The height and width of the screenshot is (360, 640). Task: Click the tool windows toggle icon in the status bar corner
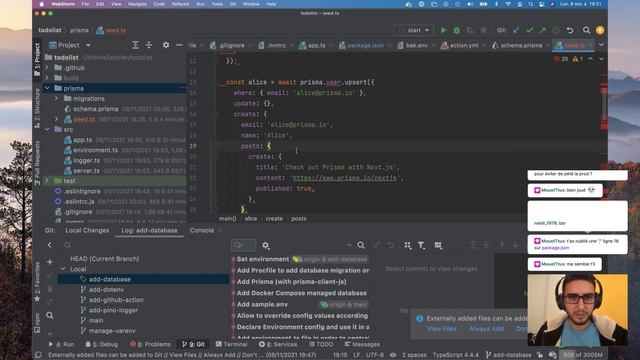point(38,355)
